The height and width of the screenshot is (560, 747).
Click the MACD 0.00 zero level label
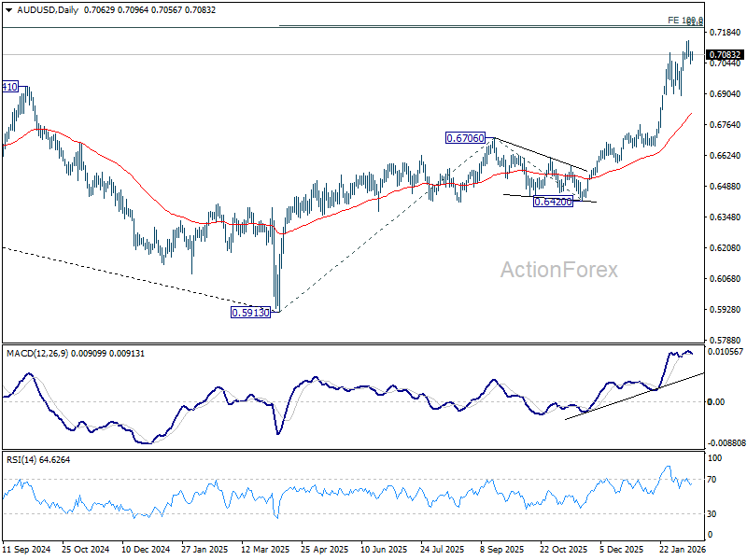pyautogui.click(x=717, y=401)
